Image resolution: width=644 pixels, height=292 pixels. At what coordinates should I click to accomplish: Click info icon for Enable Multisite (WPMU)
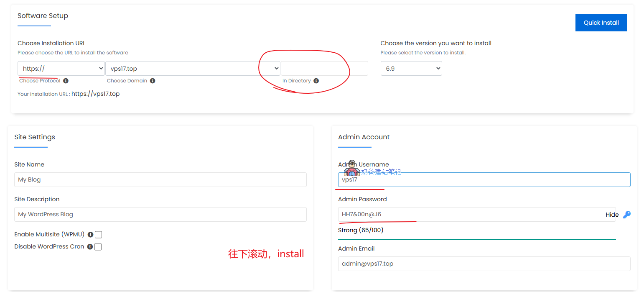(x=90, y=235)
